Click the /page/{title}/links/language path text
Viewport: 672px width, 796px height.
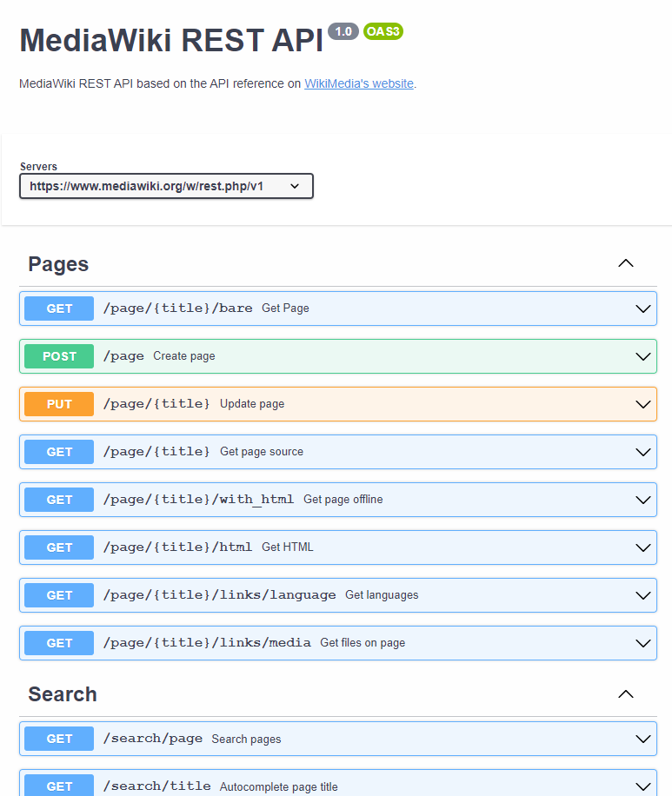coord(219,594)
